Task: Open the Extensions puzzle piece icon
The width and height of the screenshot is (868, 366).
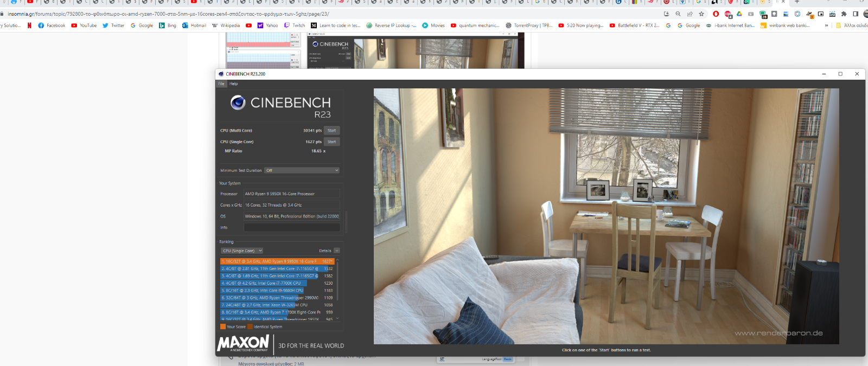Action: point(844,14)
